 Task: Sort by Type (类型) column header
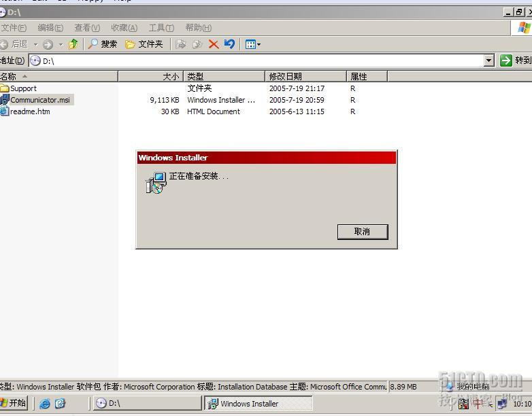[225, 76]
